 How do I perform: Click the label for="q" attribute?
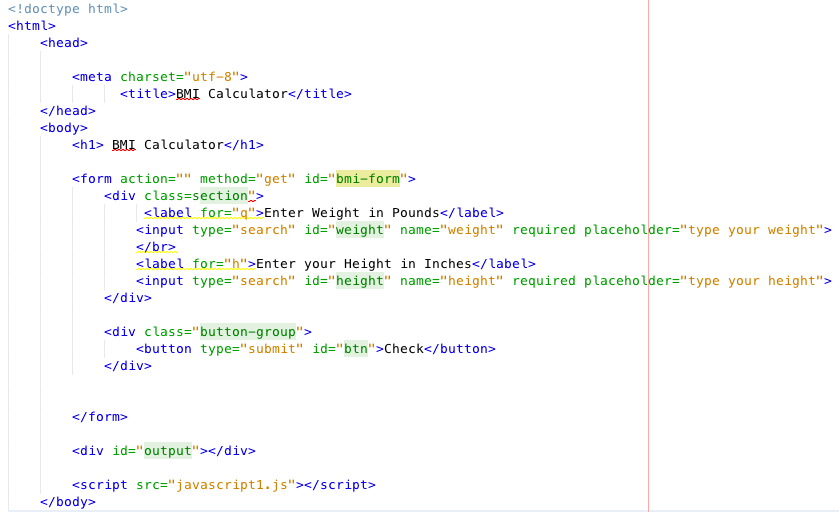click(228, 213)
